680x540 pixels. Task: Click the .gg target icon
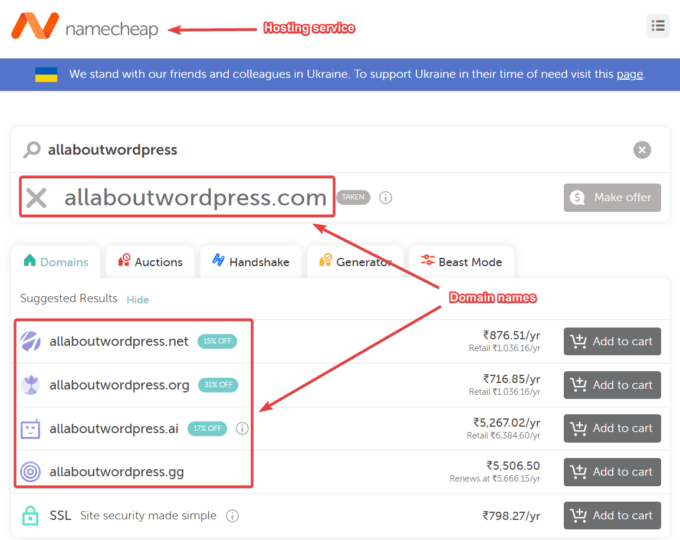point(31,472)
